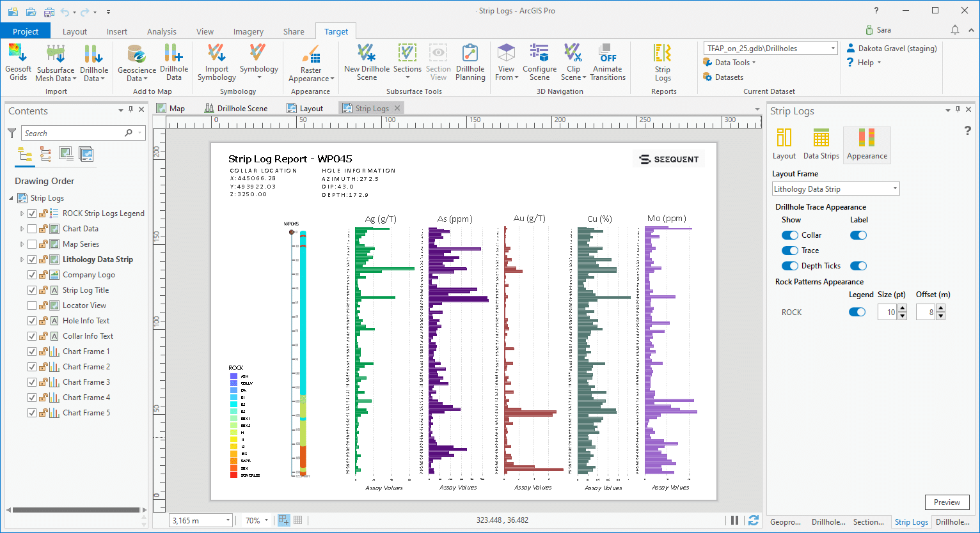Viewport: 980px width, 533px height.
Task: Open View From tool
Action: (505, 62)
